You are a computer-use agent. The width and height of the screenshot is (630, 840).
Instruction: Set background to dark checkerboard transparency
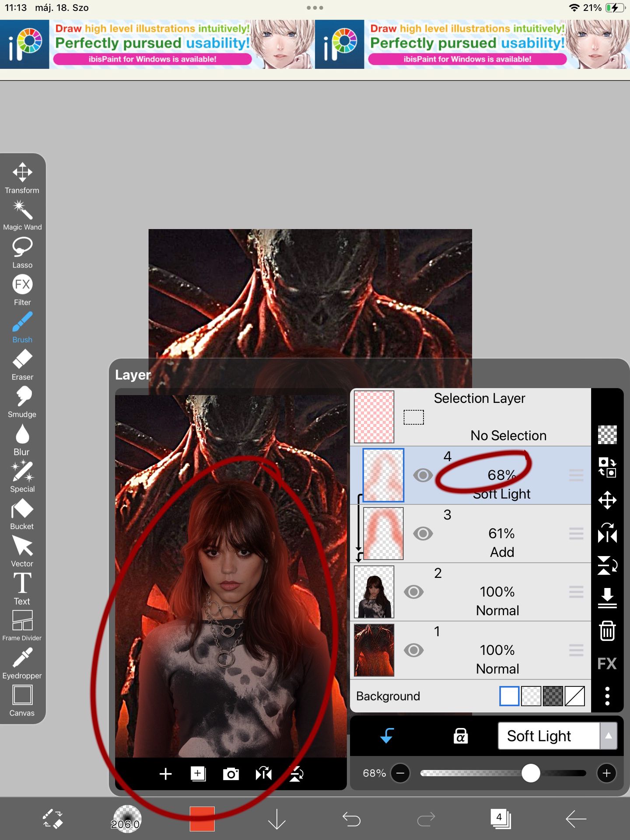(553, 696)
